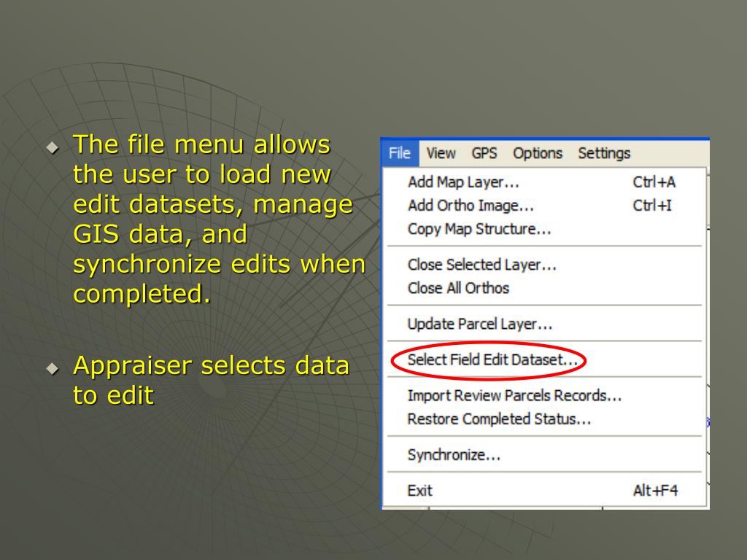Choose Restore Completed Status

pos(544,419)
